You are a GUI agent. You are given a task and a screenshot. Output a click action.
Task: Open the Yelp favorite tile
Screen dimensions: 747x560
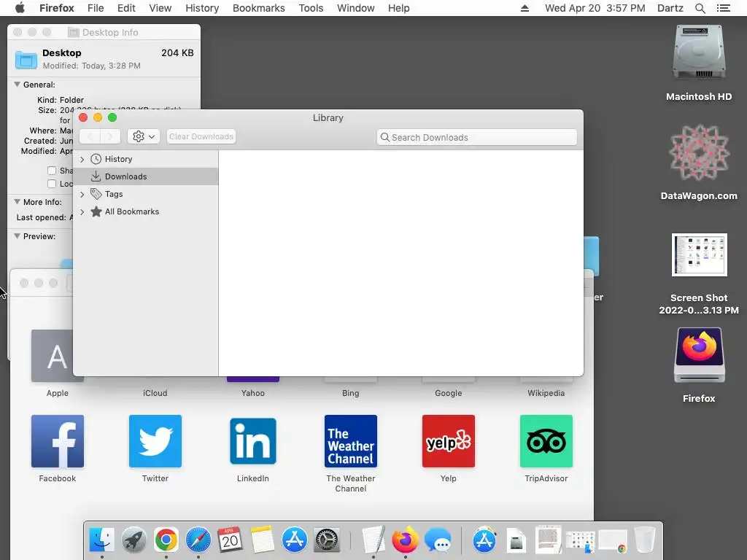click(449, 441)
